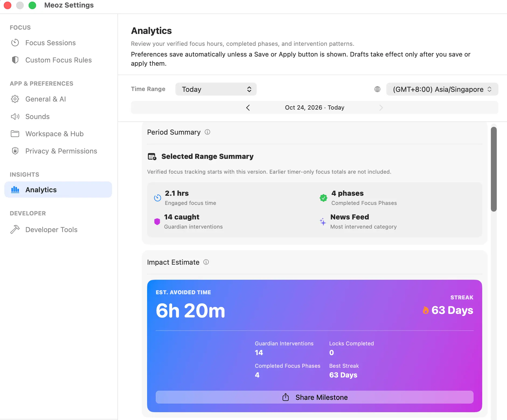Open Focus Sessions settings

[58, 43]
